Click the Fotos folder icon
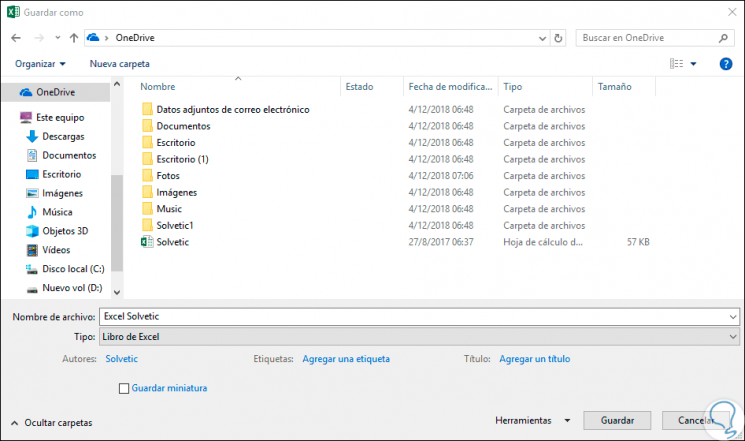This screenshot has height=441, width=745. (147, 176)
